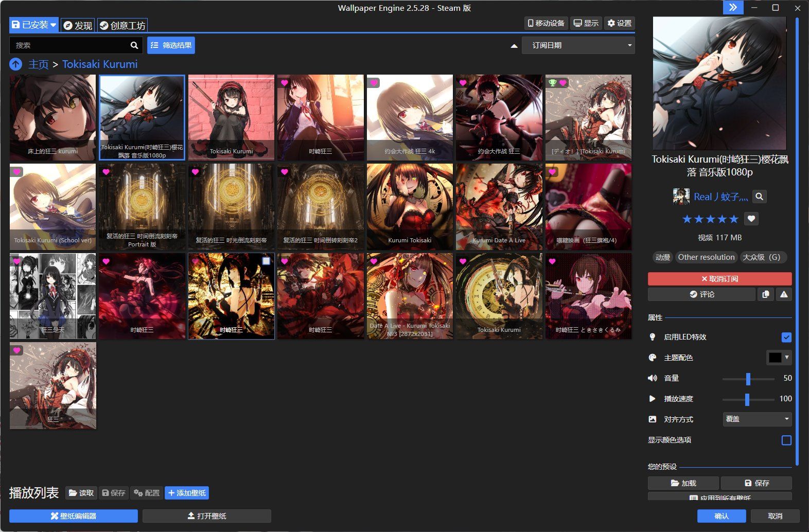Click the 评论 comments button
This screenshot has width=809, height=532.
[701, 294]
